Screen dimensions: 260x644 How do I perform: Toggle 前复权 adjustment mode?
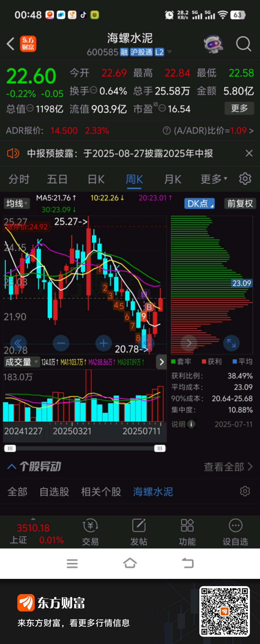click(x=240, y=204)
